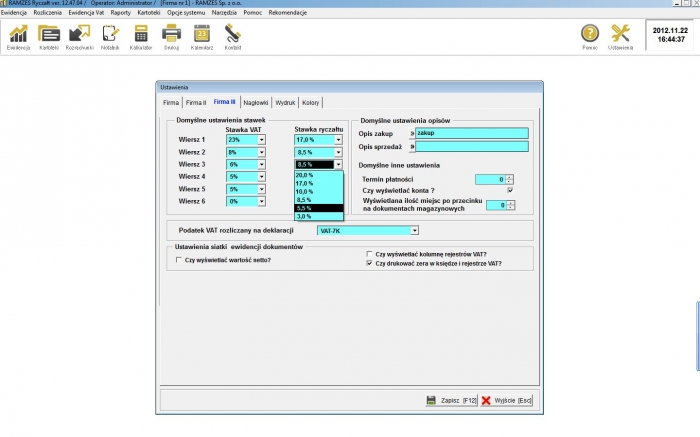Click the decimal places value field

(496, 205)
